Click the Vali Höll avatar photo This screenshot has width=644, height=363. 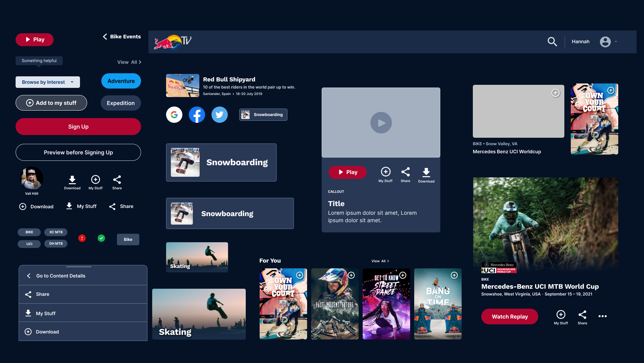coord(32,178)
